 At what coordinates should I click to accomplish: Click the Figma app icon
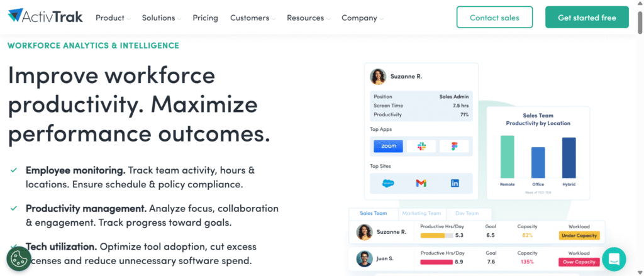(x=455, y=146)
